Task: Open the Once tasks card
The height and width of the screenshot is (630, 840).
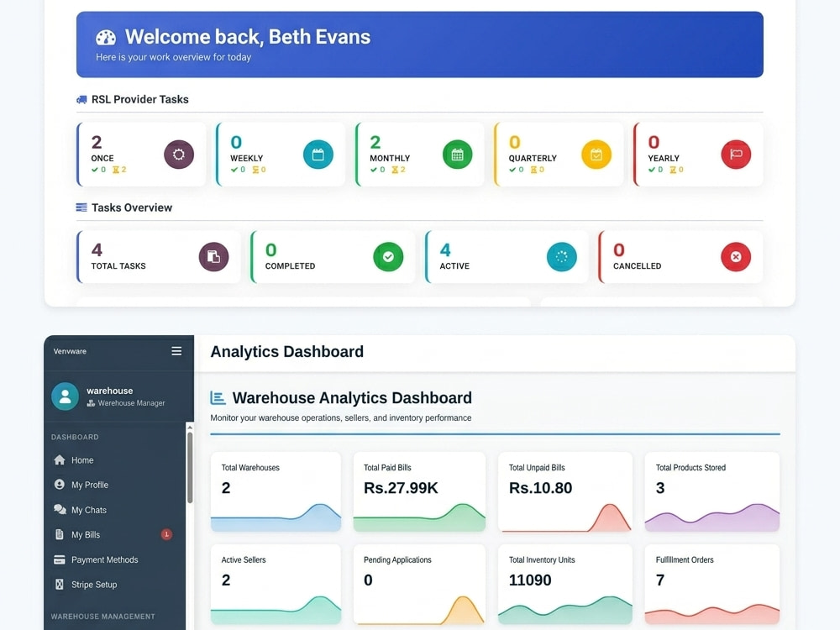Action: (x=141, y=155)
